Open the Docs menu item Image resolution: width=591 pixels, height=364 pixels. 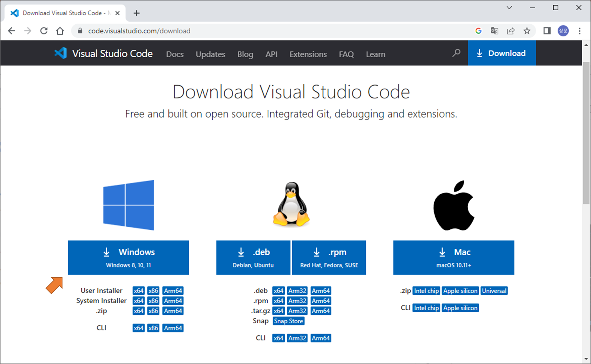(175, 54)
